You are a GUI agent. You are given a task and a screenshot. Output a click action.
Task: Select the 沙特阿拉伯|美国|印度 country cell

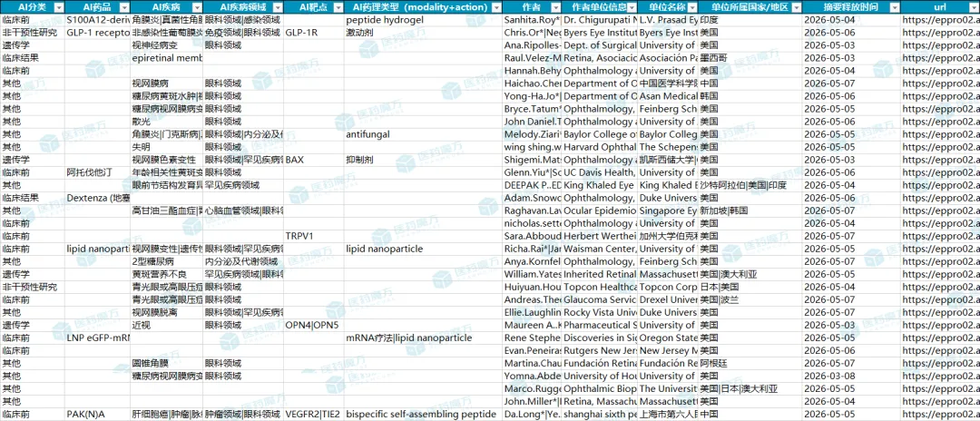[x=750, y=185]
